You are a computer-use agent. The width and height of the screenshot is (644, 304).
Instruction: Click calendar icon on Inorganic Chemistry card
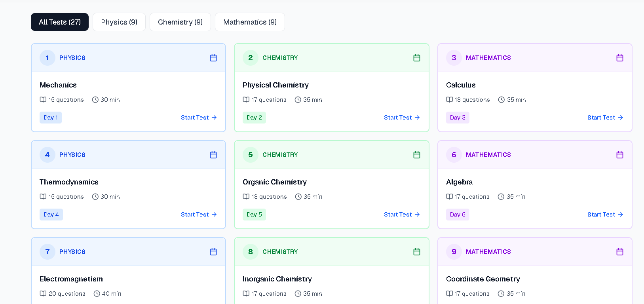point(416,252)
